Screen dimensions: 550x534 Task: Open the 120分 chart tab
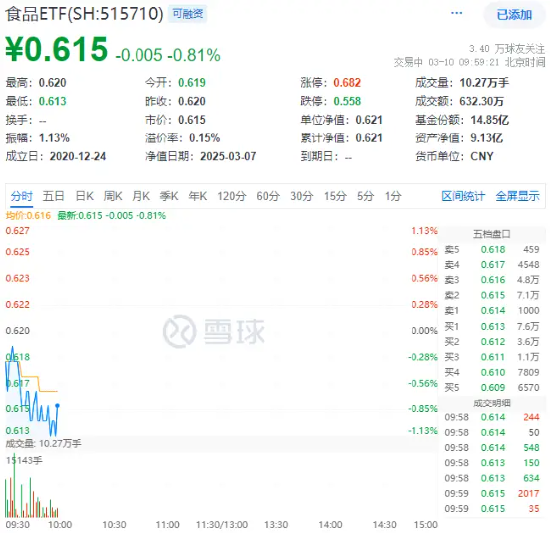pyautogui.click(x=232, y=196)
